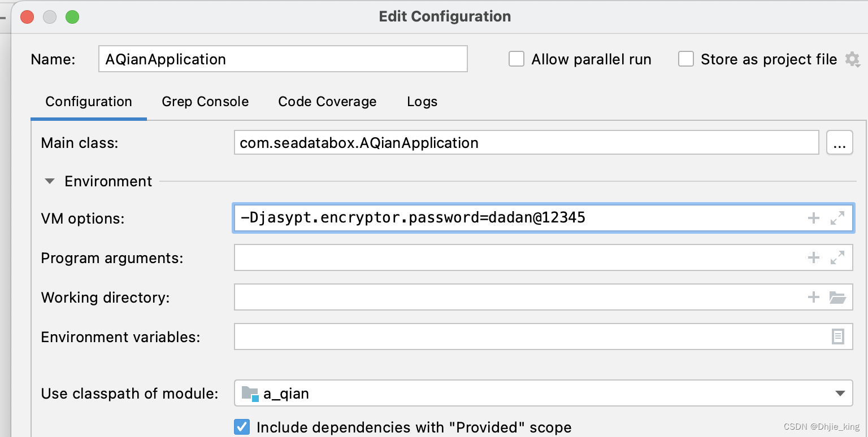This screenshot has width=868, height=437.
Task: Browse for Main class with ellipsis button
Action: [x=840, y=143]
